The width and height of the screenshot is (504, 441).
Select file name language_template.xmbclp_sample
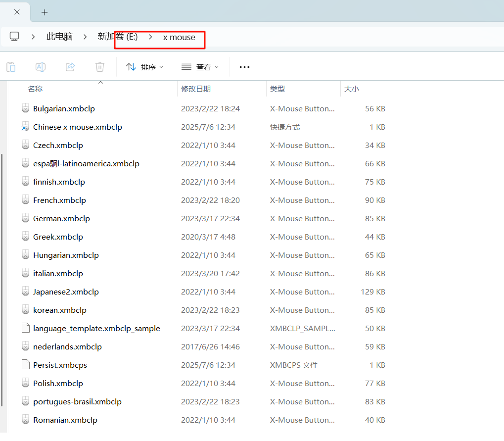pyautogui.click(x=96, y=329)
